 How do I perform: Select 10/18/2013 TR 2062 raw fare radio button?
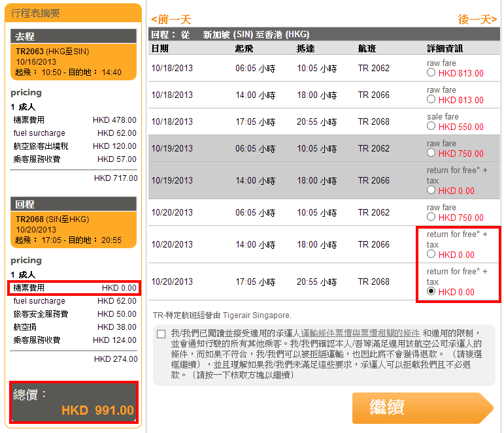click(431, 73)
